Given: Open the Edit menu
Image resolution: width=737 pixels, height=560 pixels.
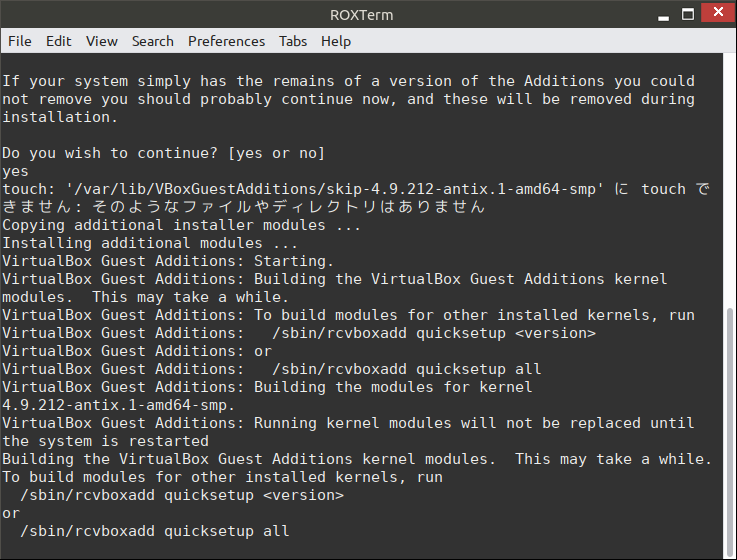Looking at the screenshot, I should (59, 41).
